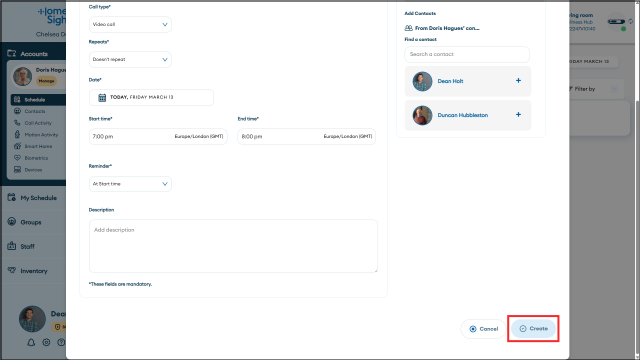The image size is (640, 360).
Task: Click the Inventory icon in sidebar
Action: point(11,270)
